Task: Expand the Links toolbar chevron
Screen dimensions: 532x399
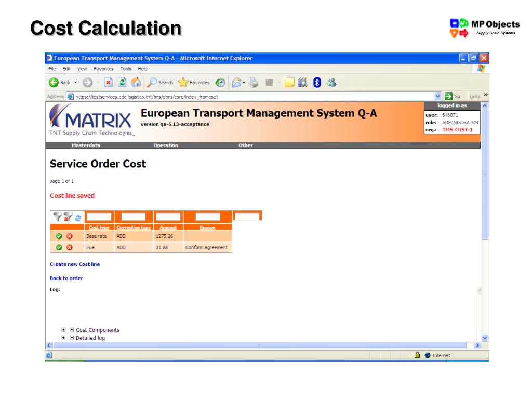Action: pos(486,95)
